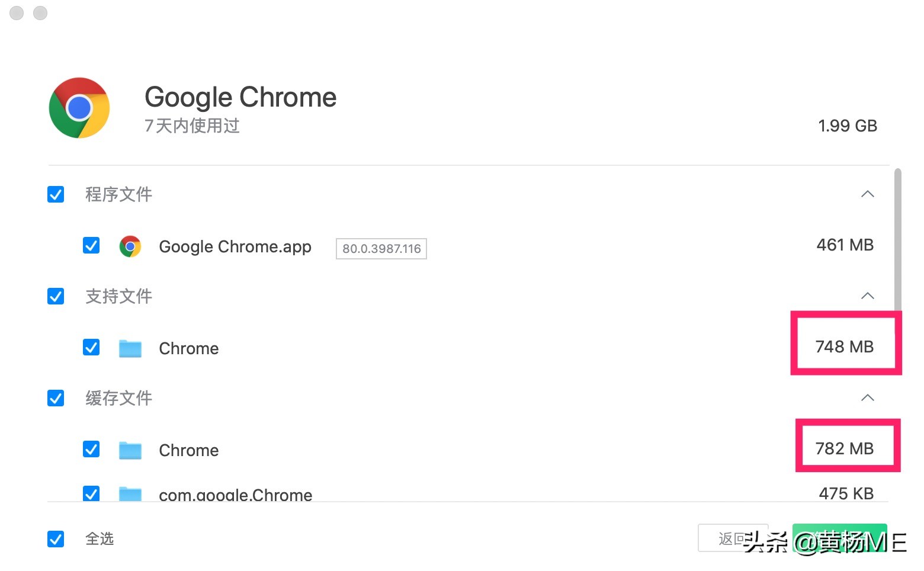Select the Chrome cache folder row name

pyautogui.click(x=189, y=450)
